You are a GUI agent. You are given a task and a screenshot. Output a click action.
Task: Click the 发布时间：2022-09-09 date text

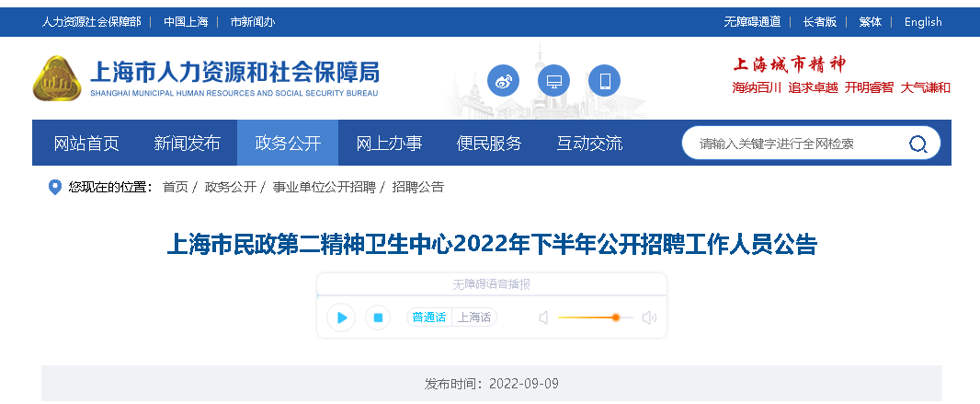point(492,384)
